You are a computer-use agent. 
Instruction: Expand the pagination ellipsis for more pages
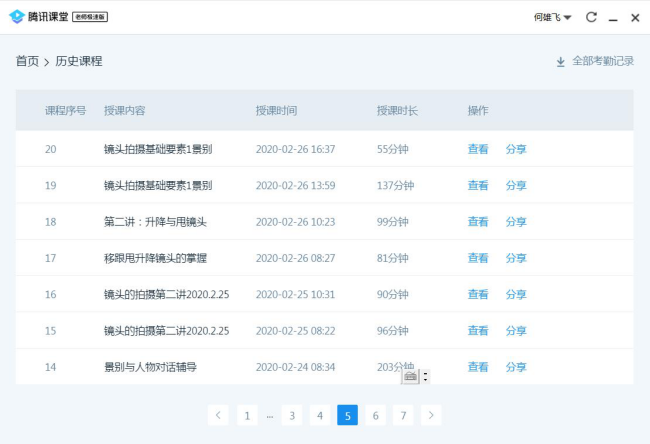point(270,415)
